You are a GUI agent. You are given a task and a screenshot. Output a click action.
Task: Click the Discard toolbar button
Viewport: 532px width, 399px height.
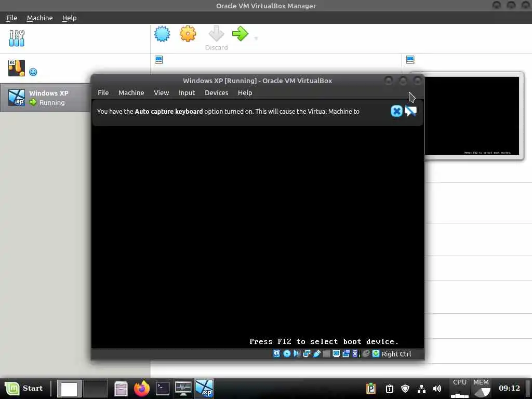coord(216,38)
